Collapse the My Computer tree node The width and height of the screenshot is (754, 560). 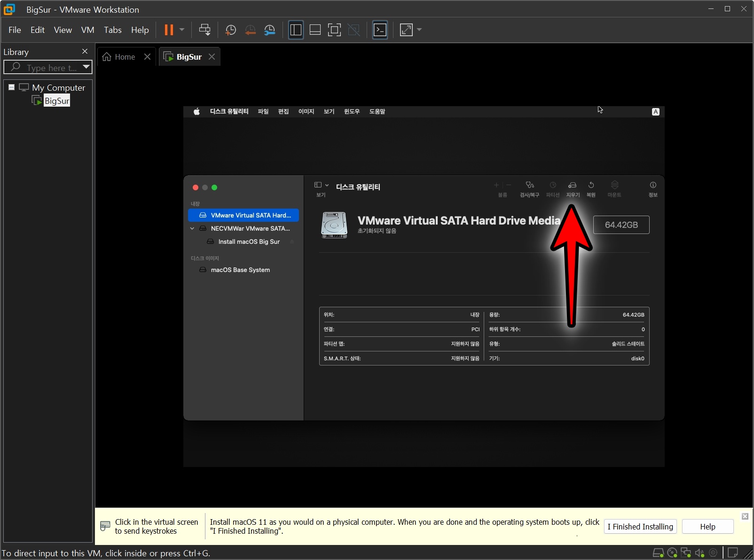click(x=11, y=87)
